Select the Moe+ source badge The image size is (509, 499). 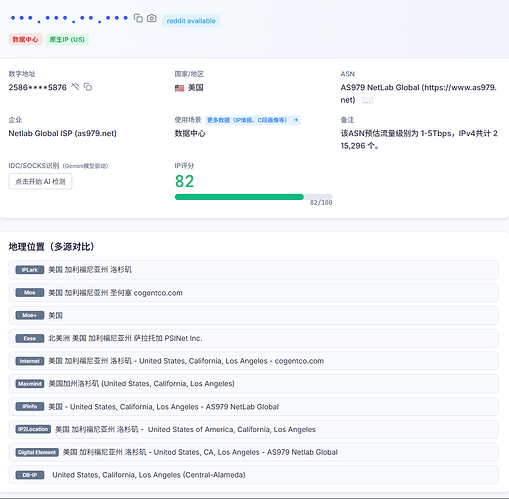(x=30, y=315)
